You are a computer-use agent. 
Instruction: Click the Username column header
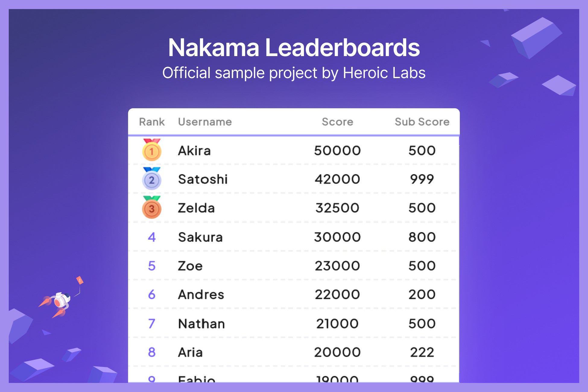(205, 122)
